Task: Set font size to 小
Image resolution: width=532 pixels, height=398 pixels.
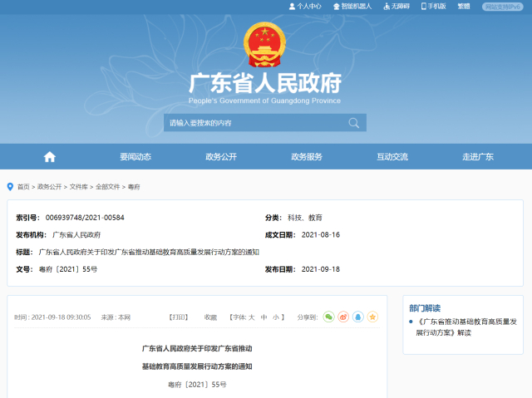Action: [x=276, y=317]
